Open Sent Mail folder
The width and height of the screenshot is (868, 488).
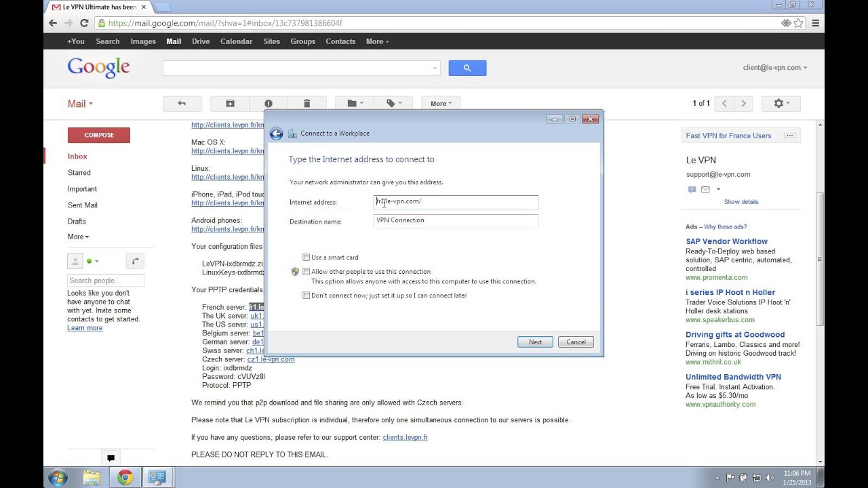pyautogui.click(x=83, y=205)
